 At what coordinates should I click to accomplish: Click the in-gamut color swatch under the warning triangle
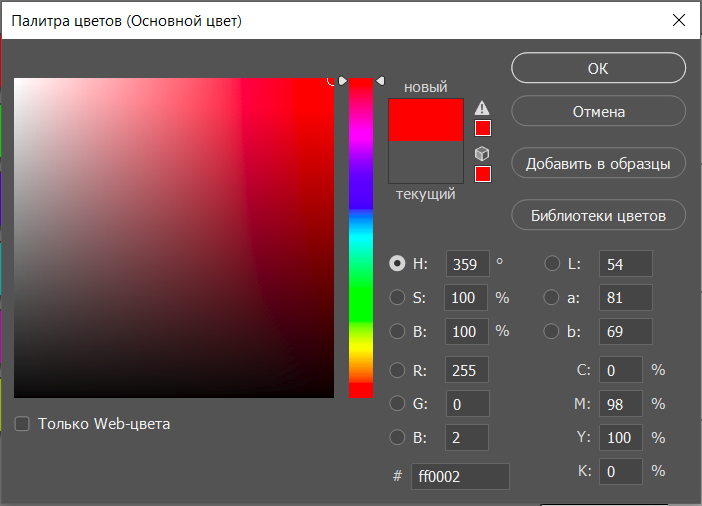coord(483,128)
